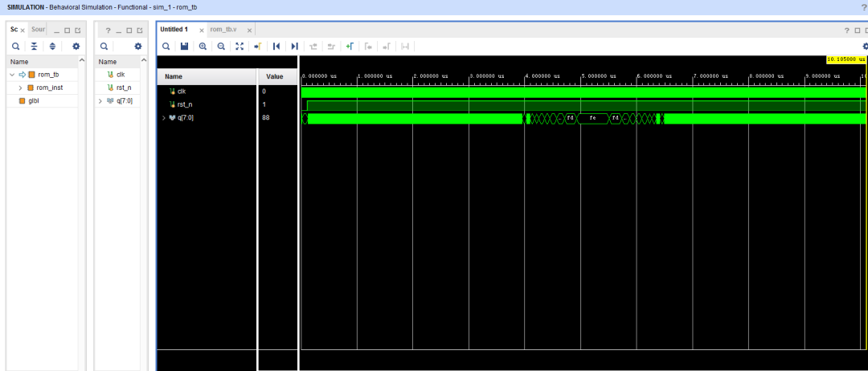The height and width of the screenshot is (371, 868).
Task: Add a marker to the waveform
Action: point(350,47)
